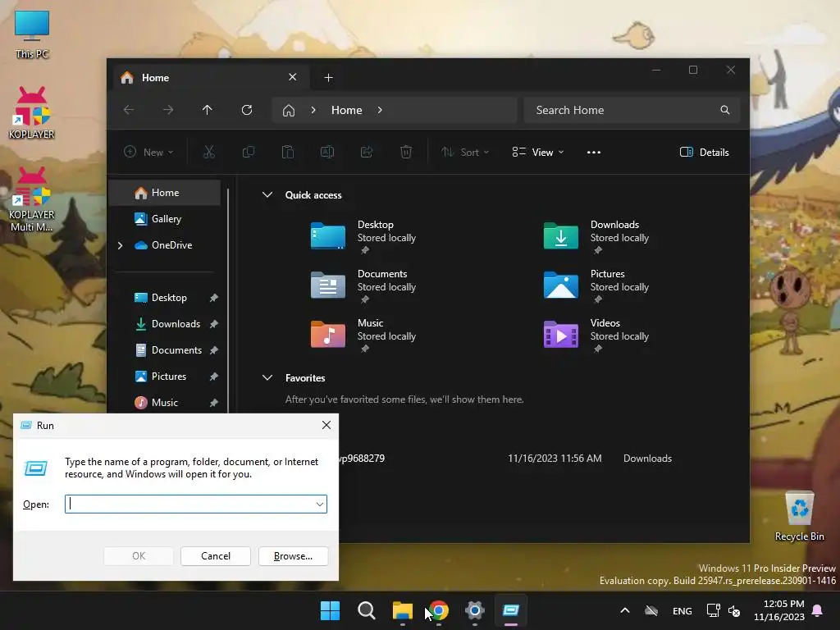Viewport: 840px width, 630px height.
Task: Go forward with the forward arrow in File Explorer
Action: point(168,110)
